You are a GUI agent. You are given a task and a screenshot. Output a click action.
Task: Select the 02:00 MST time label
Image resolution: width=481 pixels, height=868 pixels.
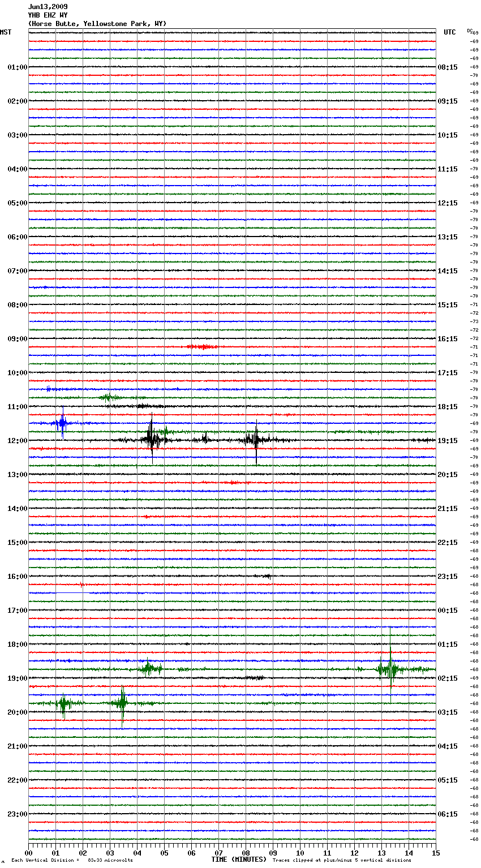point(18,101)
